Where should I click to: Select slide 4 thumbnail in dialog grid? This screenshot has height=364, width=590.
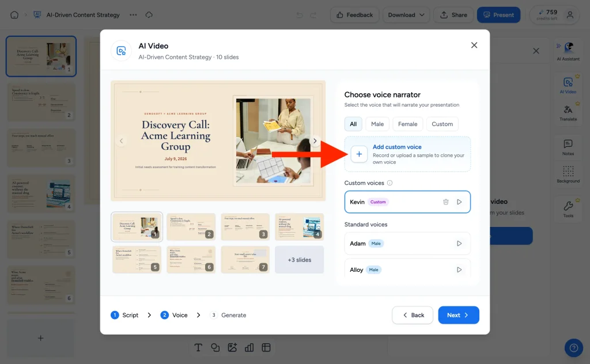[x=300, y=227]
